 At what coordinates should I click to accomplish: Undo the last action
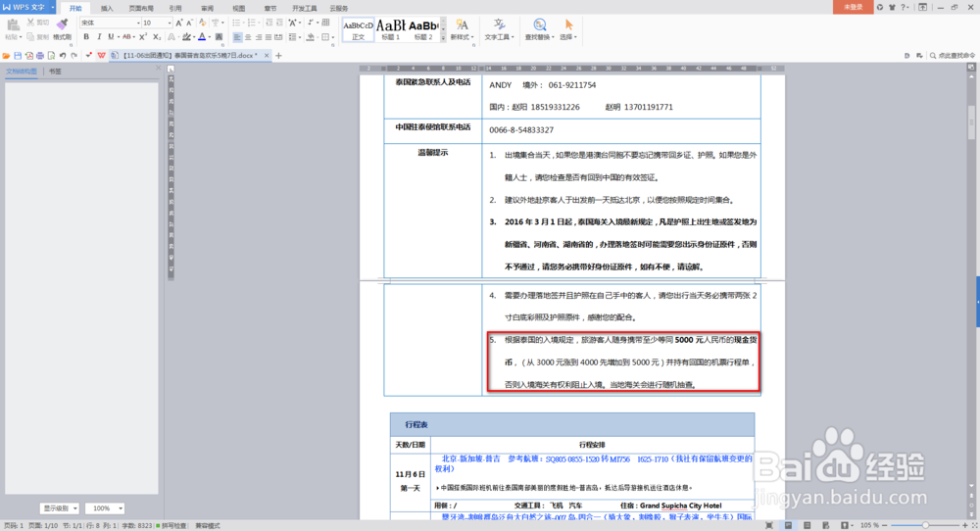[63, 56]
